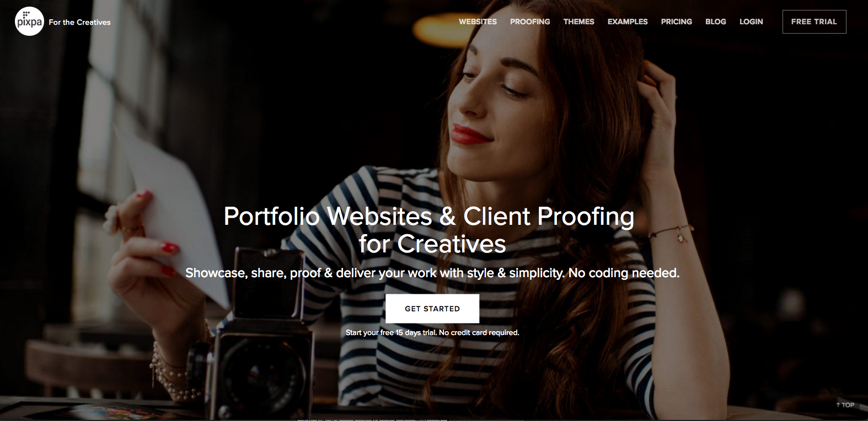Click the outlined FREE TRIAL button

(x=814, y=21)
